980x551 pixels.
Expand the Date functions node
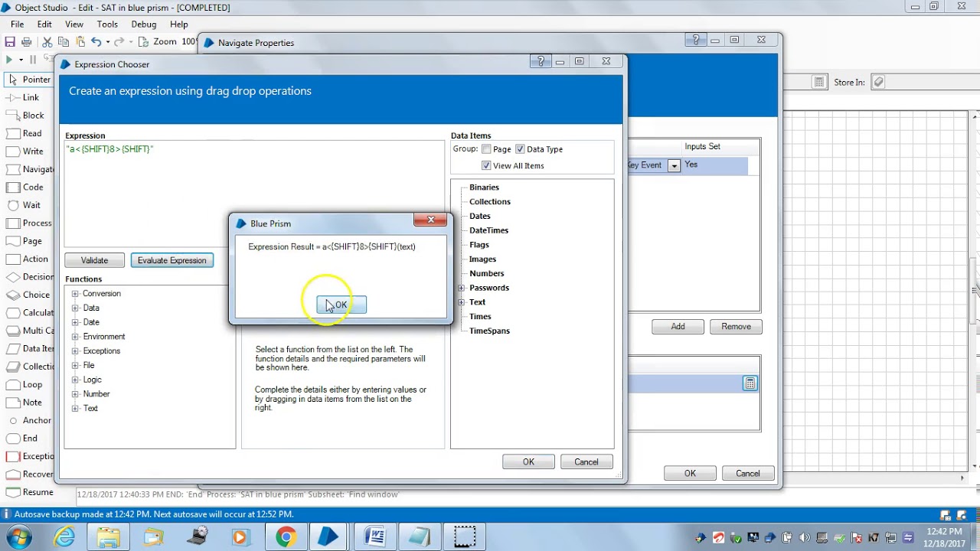[75, 322]
